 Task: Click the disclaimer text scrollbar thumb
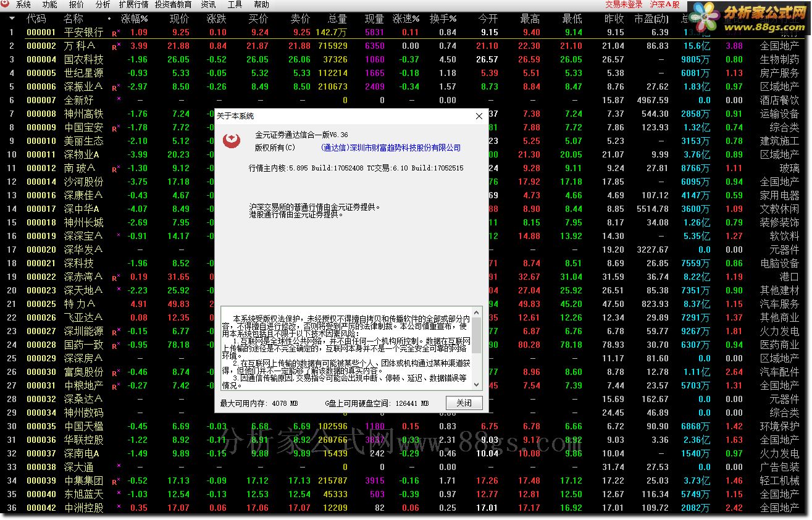click(477, 335)
